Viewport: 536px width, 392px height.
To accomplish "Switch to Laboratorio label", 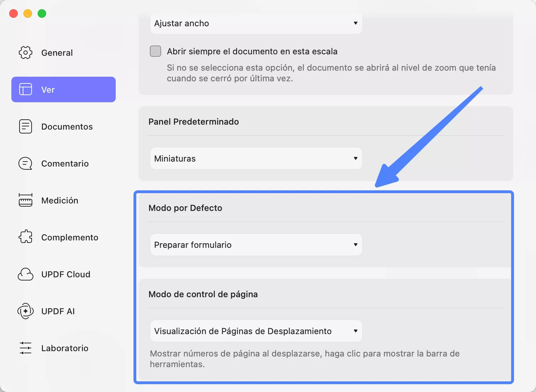I will [x=65, y=348].
